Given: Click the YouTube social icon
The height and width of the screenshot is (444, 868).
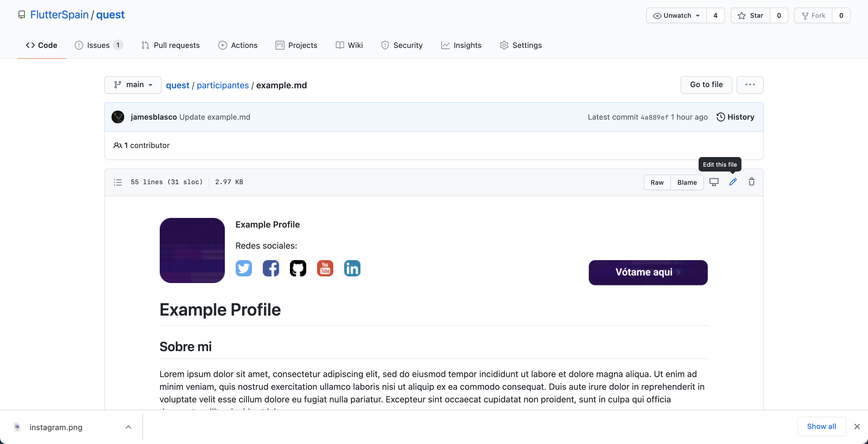Looking at the screenshot, I should click(x=325, y=268).
